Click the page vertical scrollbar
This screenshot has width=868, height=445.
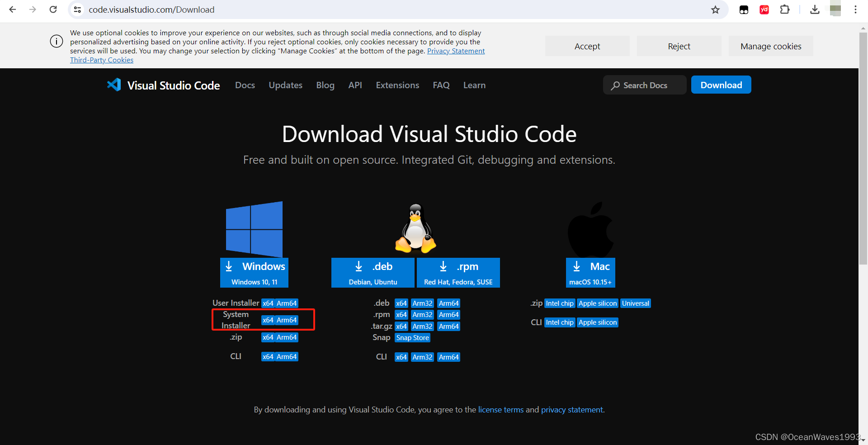point(863,148)
